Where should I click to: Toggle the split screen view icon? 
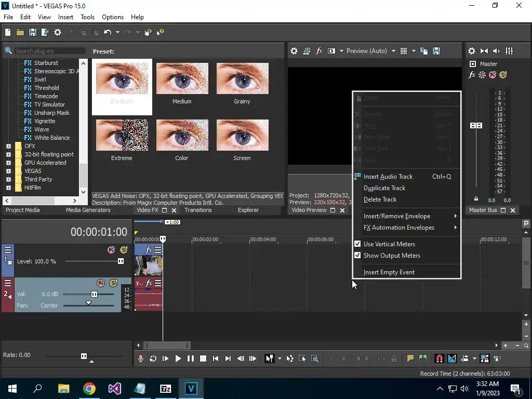click(331, 51)
